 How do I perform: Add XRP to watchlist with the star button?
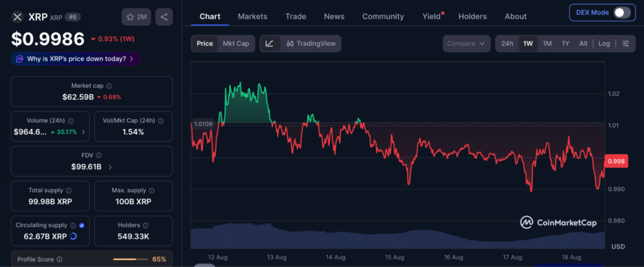coord(136,17)
